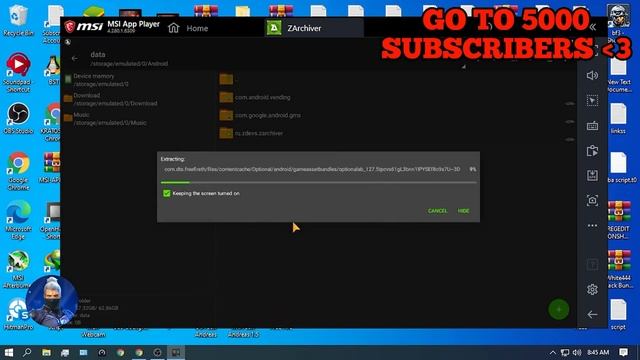Image resolution: width=640 pixels, height=360 pixels.
Task: Go to the MSI App Player Home tab
Action: [188, 28]
